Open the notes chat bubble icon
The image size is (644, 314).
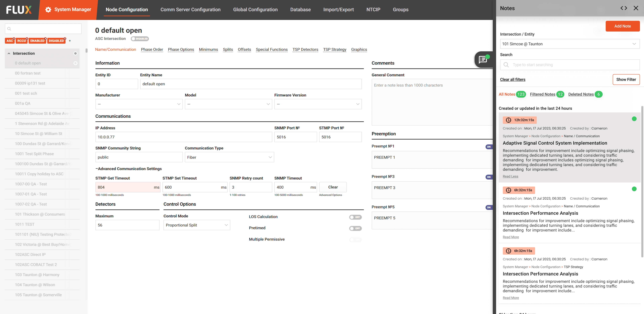click(x=483, y=59)
